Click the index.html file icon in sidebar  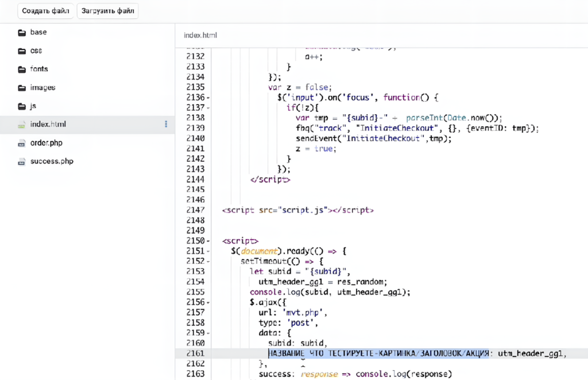(22, 125)
